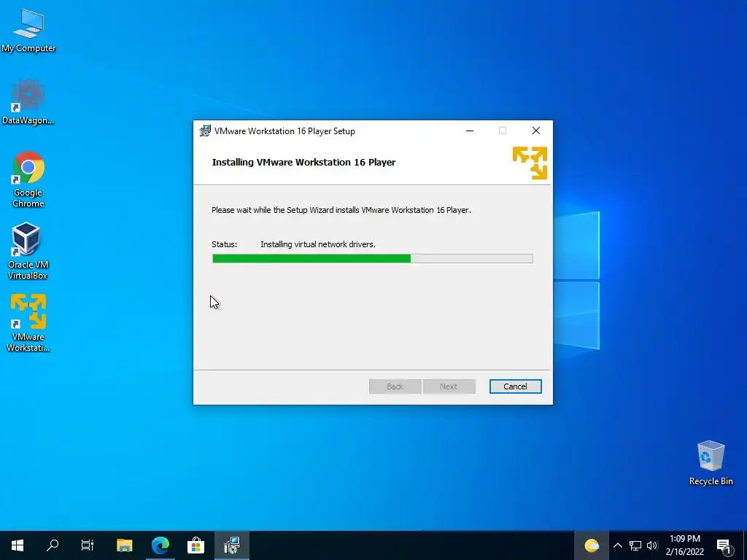Viewport: 747px width, 560px height.
Task: Open taskbar Search magnifier
Action: 53,545
